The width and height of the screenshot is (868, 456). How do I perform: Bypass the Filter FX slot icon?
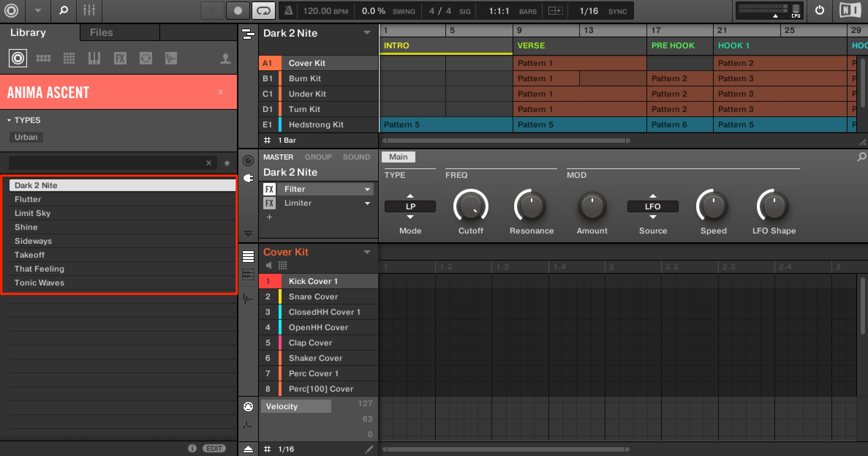pyautogui.click(x=269, y=189)
